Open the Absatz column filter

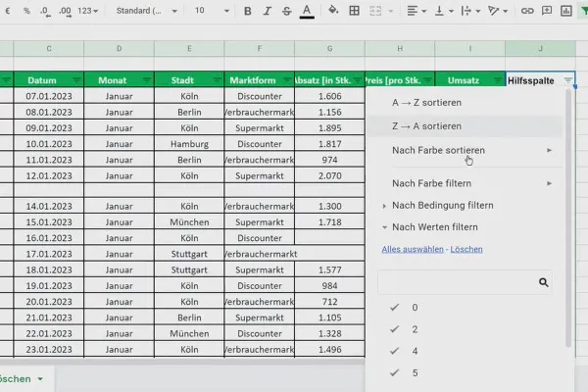[358, 80]
